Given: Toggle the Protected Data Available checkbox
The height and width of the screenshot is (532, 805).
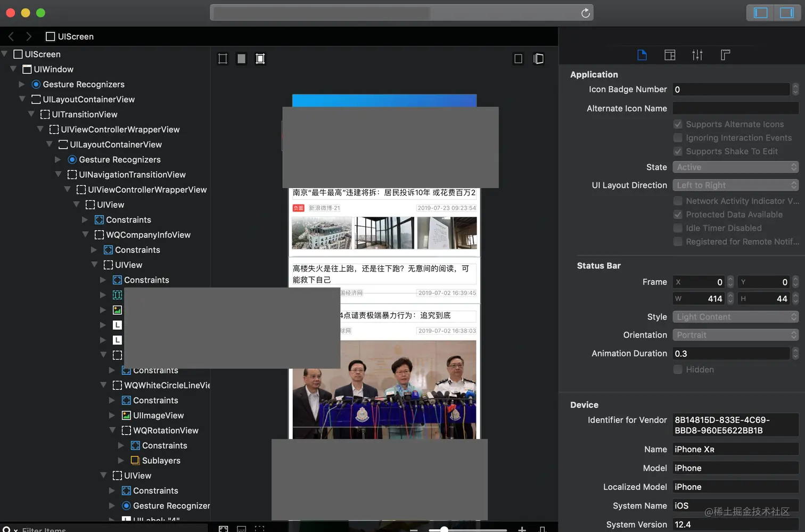Looking at the screenshot, I should [x=678, y=215].
